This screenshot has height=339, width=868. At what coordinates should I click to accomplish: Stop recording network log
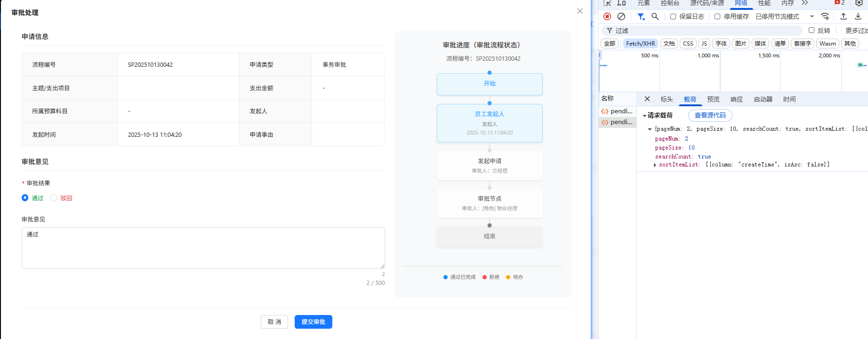[x=607, y=16]
